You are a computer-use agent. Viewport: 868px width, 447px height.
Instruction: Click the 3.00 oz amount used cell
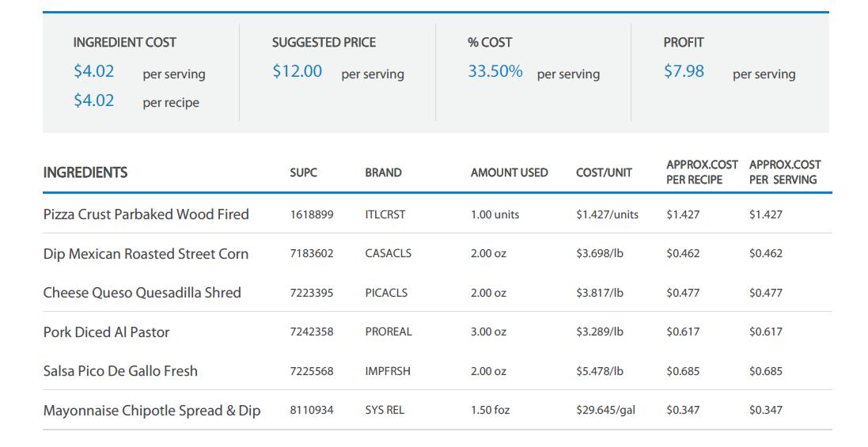pyautogui.click(x=488, y=332)
